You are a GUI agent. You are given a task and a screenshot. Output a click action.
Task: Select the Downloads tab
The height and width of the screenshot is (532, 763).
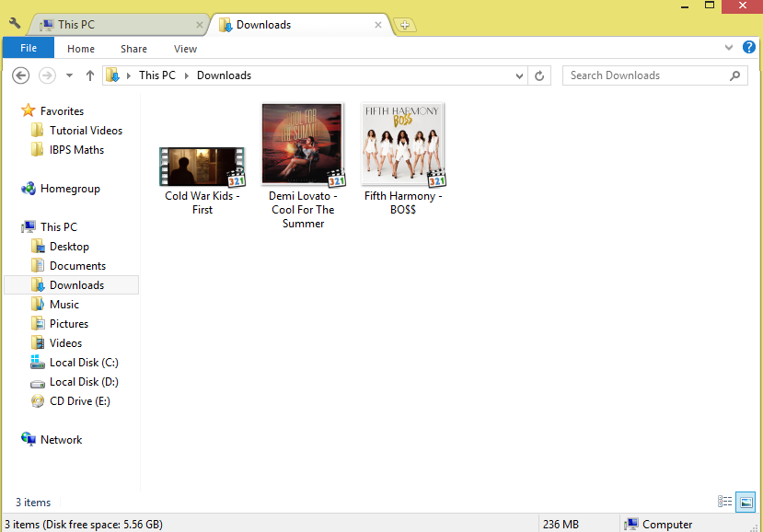tap(299, 24)
